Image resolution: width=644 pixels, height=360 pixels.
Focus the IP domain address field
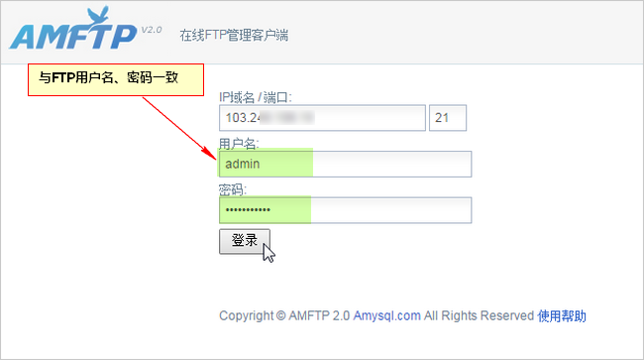coord(322,118)
